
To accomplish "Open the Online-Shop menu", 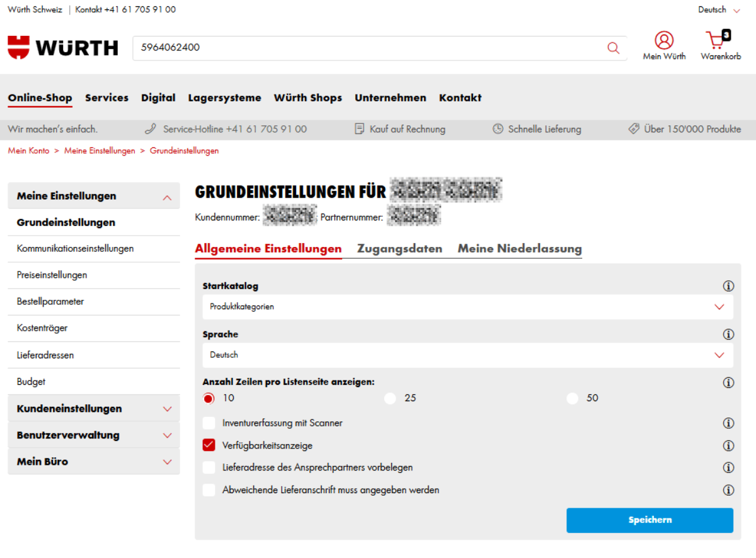I will [x=40, y=98].
